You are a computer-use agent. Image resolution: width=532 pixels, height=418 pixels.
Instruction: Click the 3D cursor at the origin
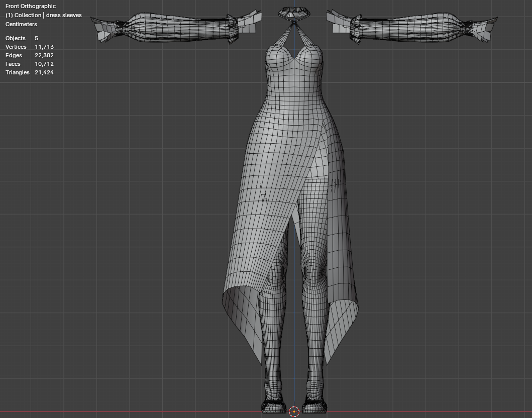pos(294,411)
